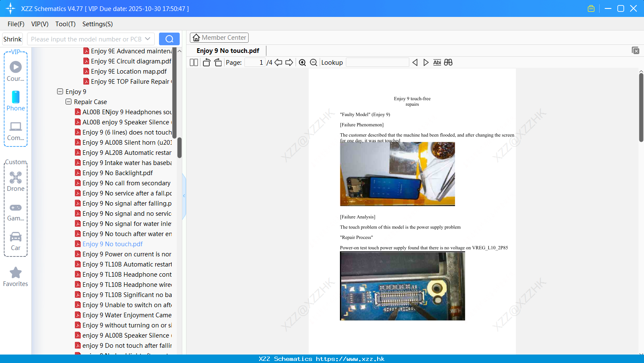This screenshot has width=644, height=363.
Task: Click the page number field
Action: pyautogui.click(x=255, y=62)
